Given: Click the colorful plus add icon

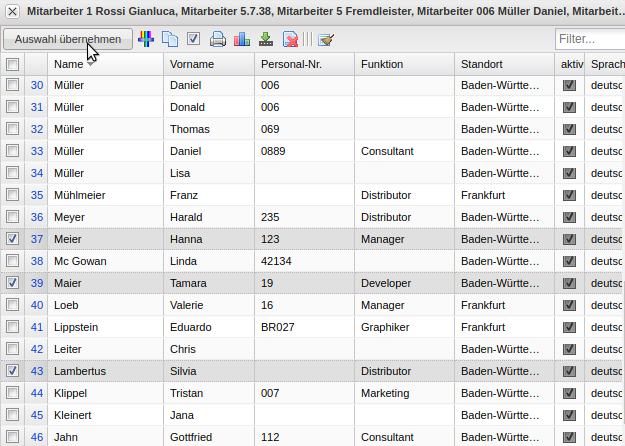Looking at the screenshot, I should (146, 39).
